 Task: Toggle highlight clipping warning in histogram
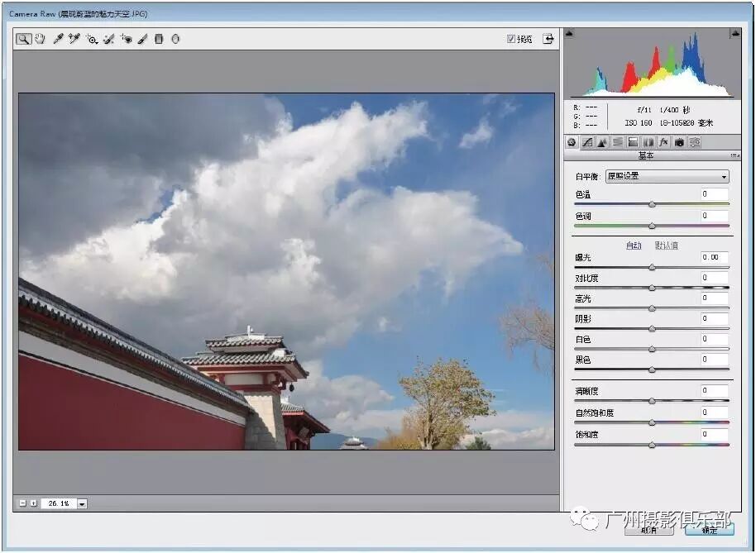pos(734,34)
